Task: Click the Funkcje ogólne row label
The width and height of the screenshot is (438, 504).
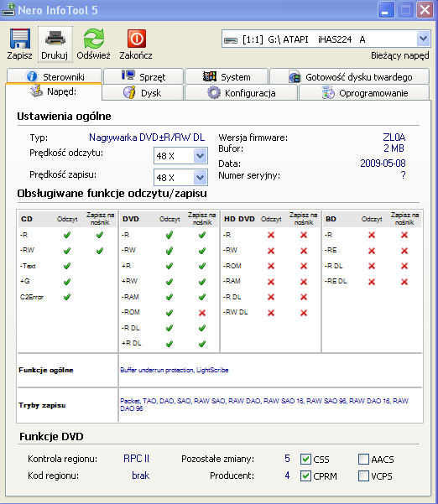Action: (46, 370)
